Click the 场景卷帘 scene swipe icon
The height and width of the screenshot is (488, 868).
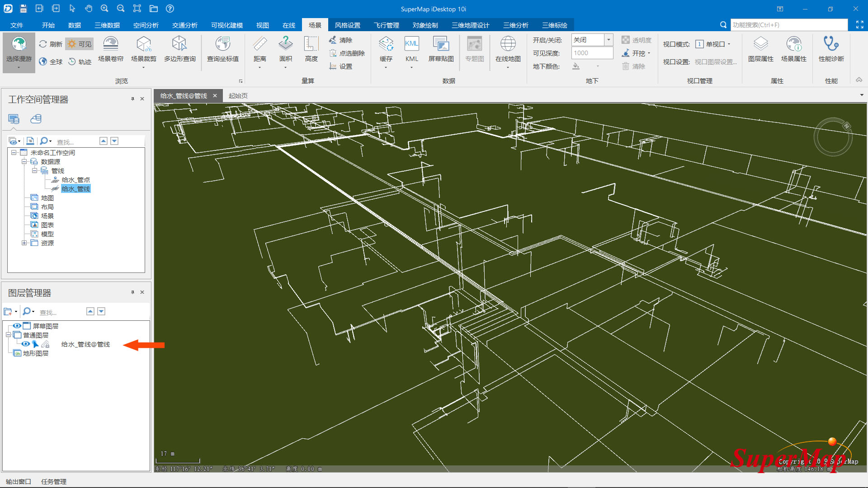coord(110,44)
